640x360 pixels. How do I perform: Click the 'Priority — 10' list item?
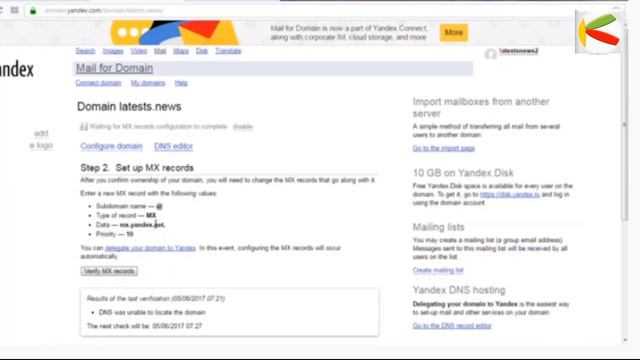(x=115, y=234)
